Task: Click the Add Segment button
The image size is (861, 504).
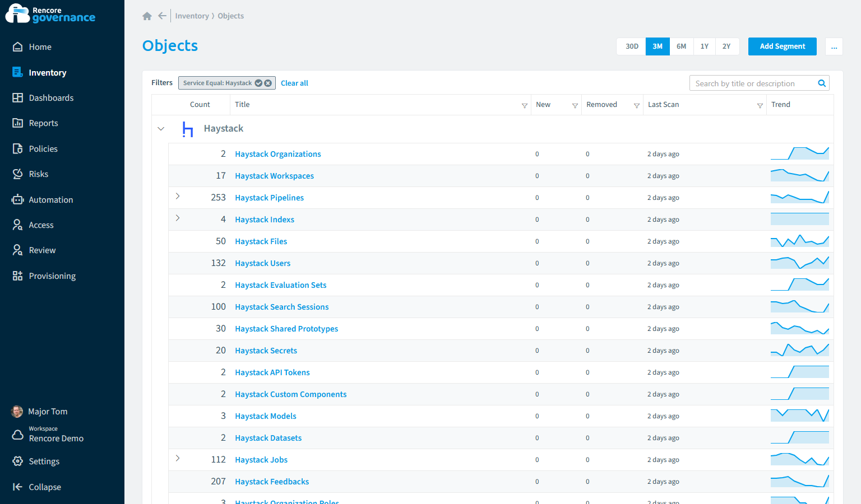Action: tap(783, 46)
